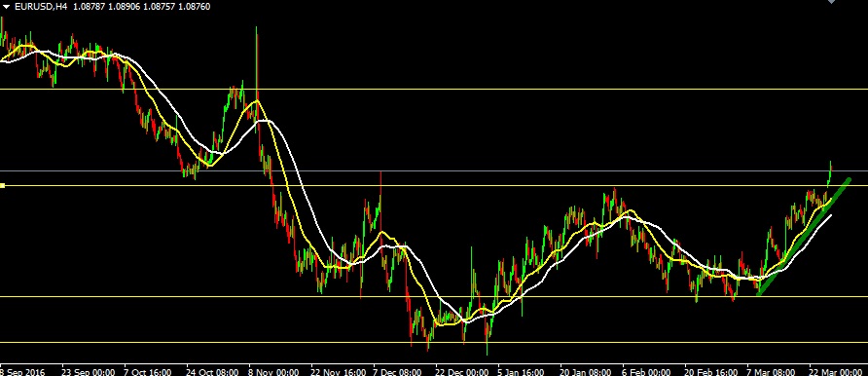Click the grey chart shift marker triangle
This screenshot has width=868, height=376.
pyautogui.click(x=831, y=2)
